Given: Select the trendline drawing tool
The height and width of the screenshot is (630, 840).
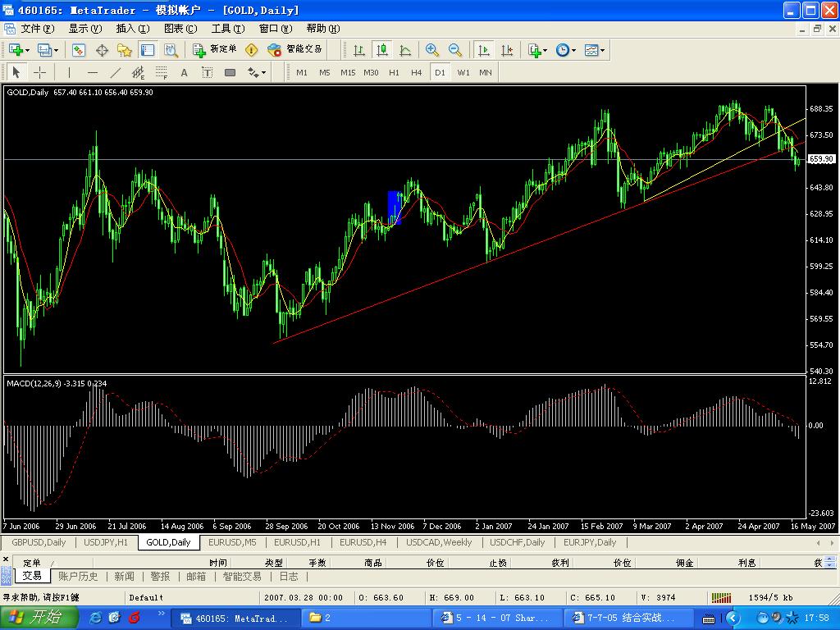Looking at the screenshot, I should [x=115, y=72].
